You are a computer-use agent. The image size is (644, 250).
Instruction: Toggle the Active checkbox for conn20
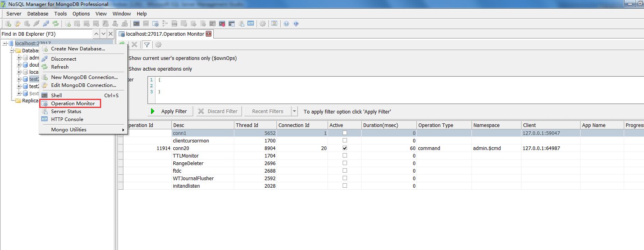tap(345, 148)
